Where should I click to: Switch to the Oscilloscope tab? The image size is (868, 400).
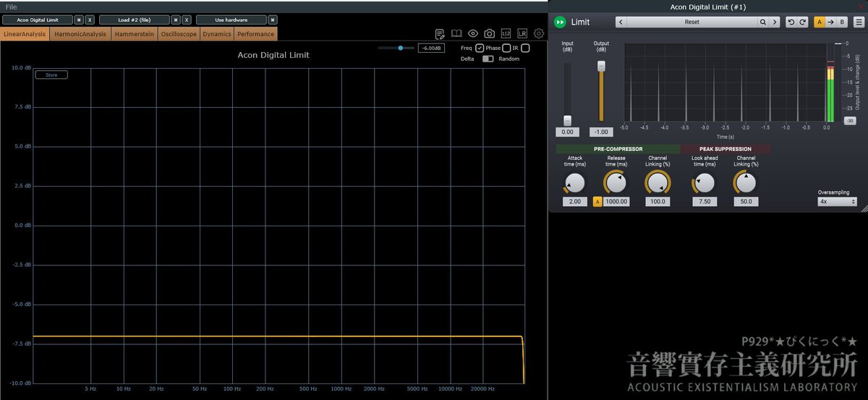pos(179,34)
